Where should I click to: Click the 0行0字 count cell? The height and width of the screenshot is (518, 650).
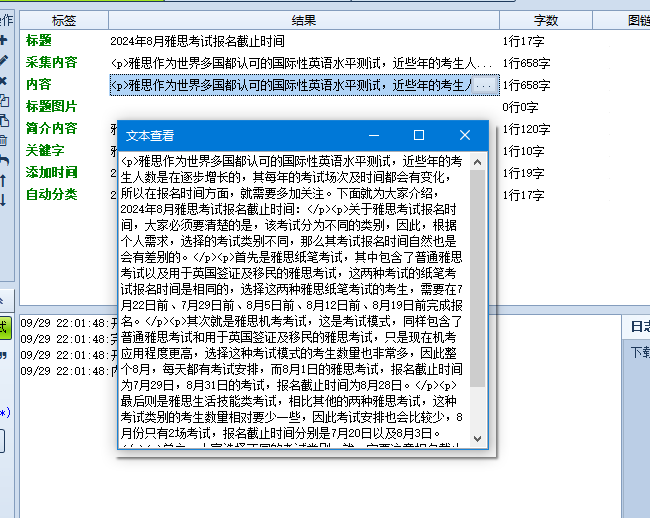pyautogui.click(x=520, y=107)
